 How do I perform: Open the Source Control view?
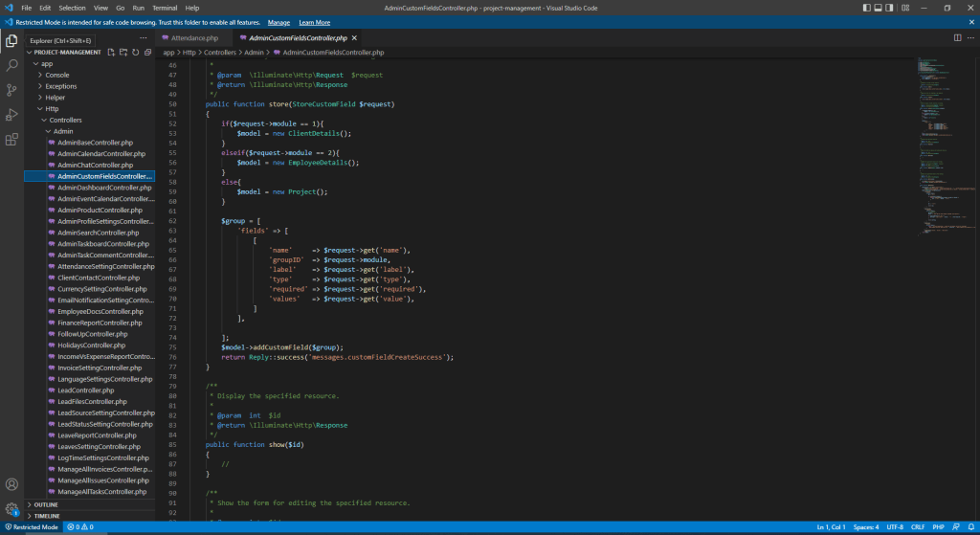pos(11,90)
